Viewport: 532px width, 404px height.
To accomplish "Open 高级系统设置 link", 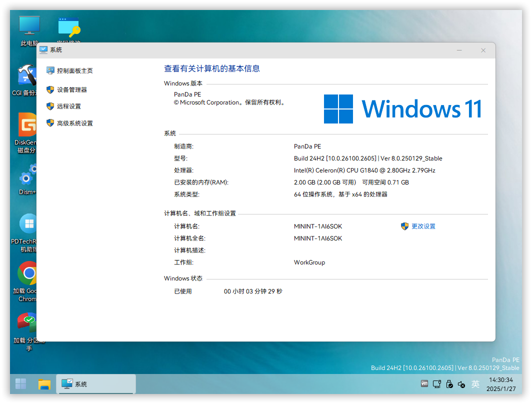I will pos(74,123).
